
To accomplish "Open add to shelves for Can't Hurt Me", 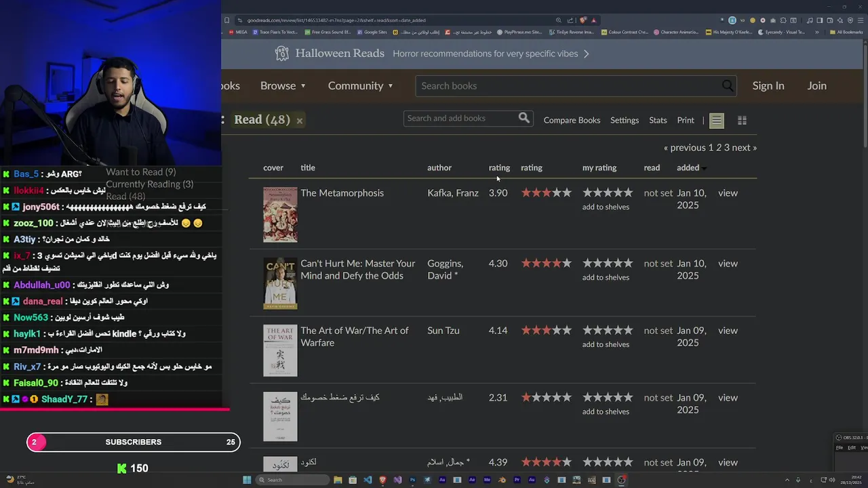I will [x=606, y=277].
